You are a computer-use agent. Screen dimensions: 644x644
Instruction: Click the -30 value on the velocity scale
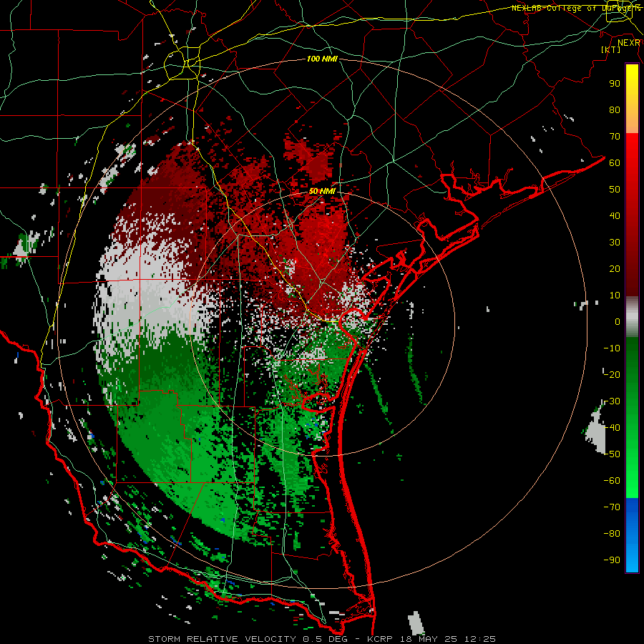point(612,401)
